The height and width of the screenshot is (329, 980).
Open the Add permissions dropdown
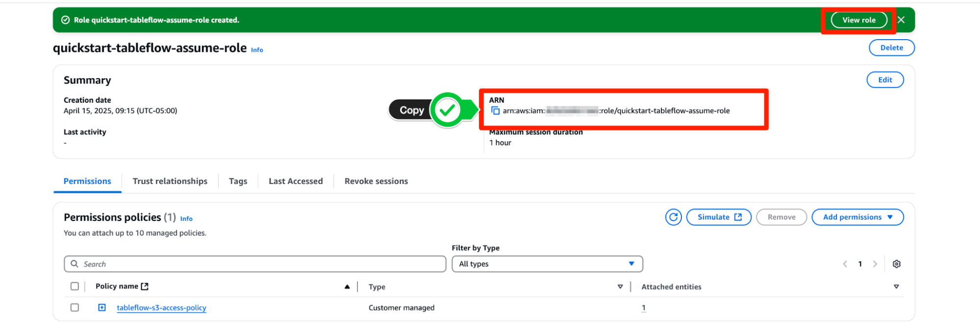(x=857, y=217)
